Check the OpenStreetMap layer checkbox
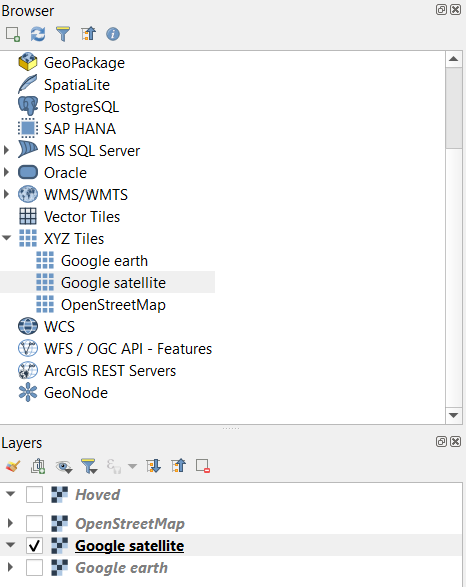The width and height of the screenshot is (466, 587). coord(34,523)
